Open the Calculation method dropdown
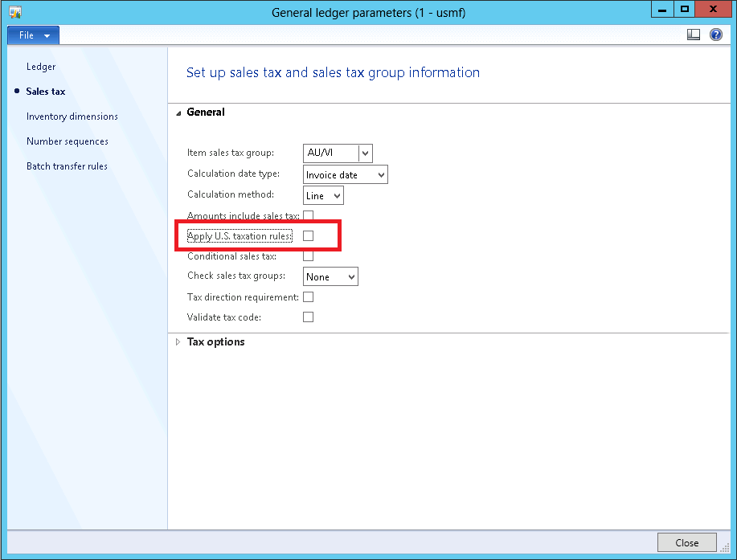737x560 pixels. [335, 194]
